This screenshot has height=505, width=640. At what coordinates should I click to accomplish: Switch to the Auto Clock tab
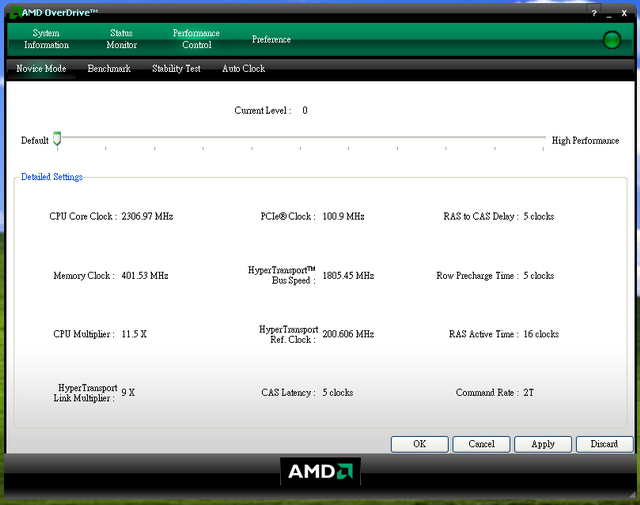[244, 69]
